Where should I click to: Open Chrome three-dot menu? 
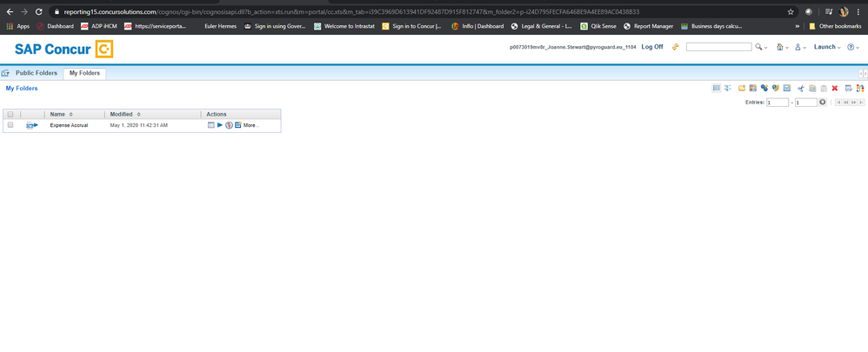click(x=858, y=11)
